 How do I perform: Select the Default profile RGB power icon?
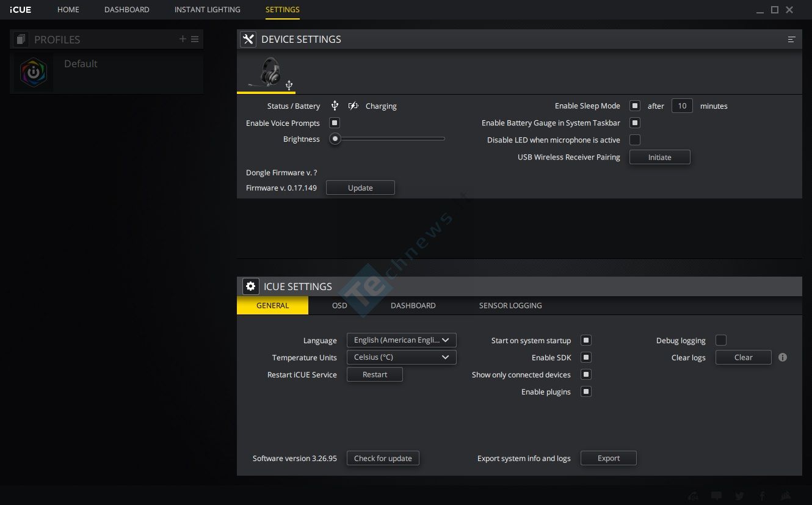34,73
